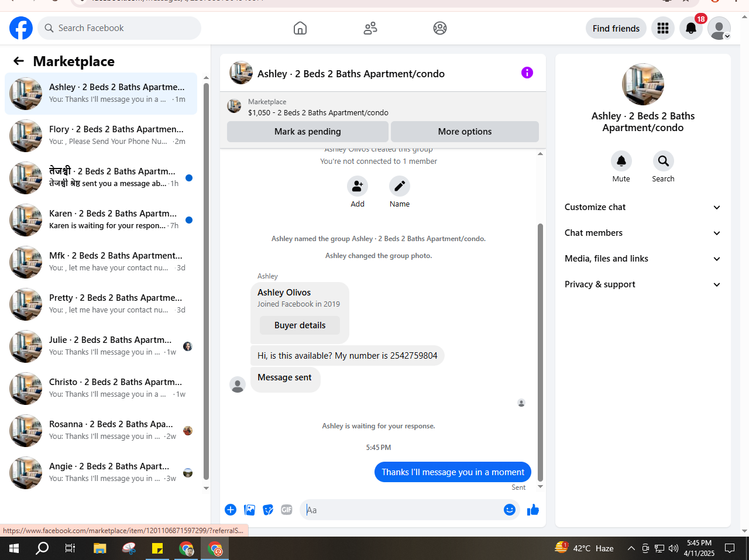This screenshot has width=749, height=560.
Task: Expand the Customize chat section
Action: click(643, 207)
